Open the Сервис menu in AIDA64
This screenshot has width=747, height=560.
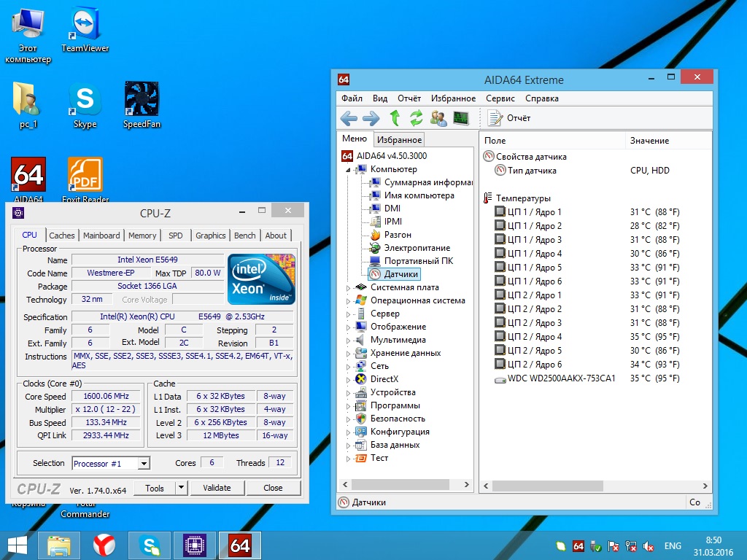500,98
